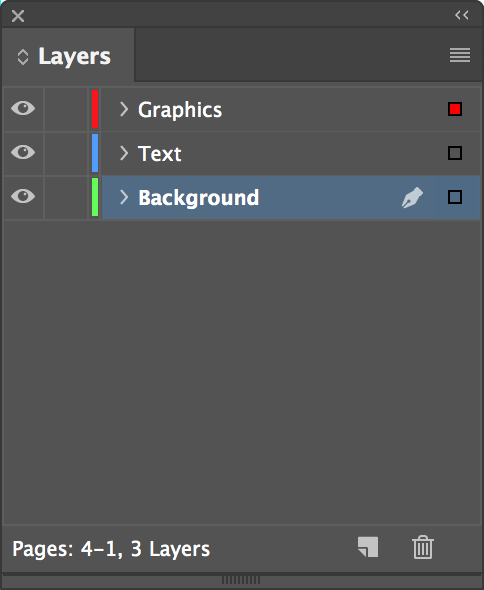
Task: Click the green color bar of Background
Action: 95,197
